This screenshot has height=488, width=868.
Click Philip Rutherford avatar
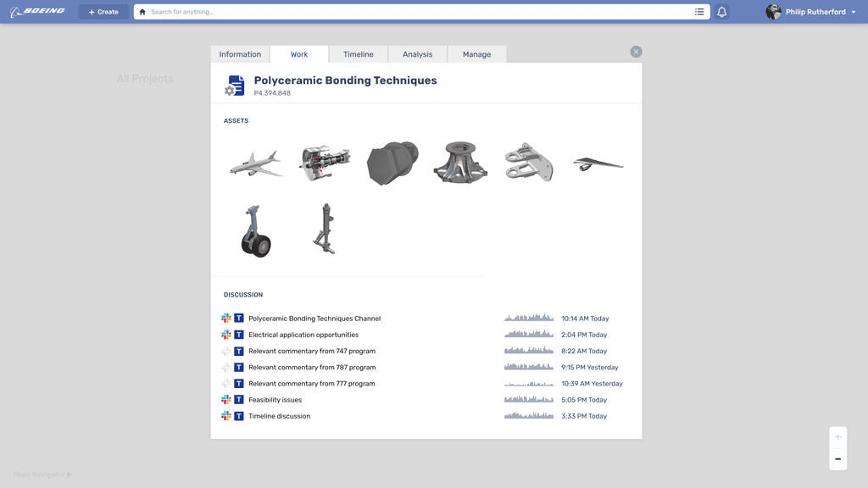tap(773, 12)
